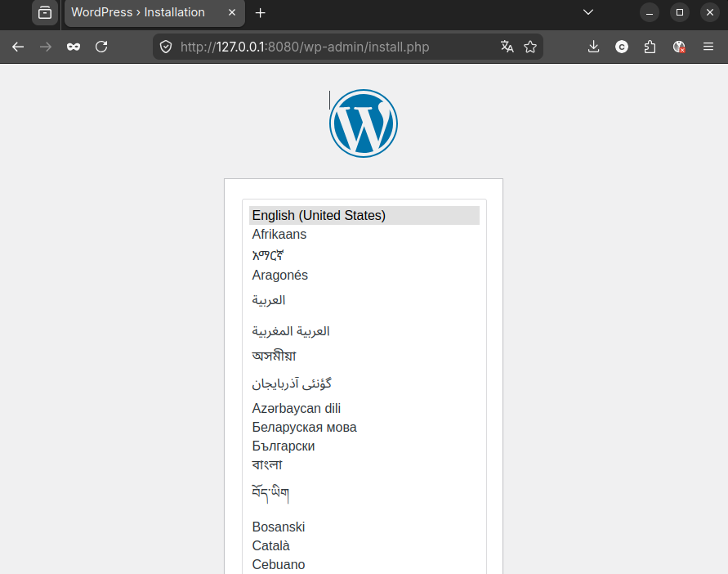Reload the WordPress installation page
Screen dimensions: 728x574
tap(101, 47)
